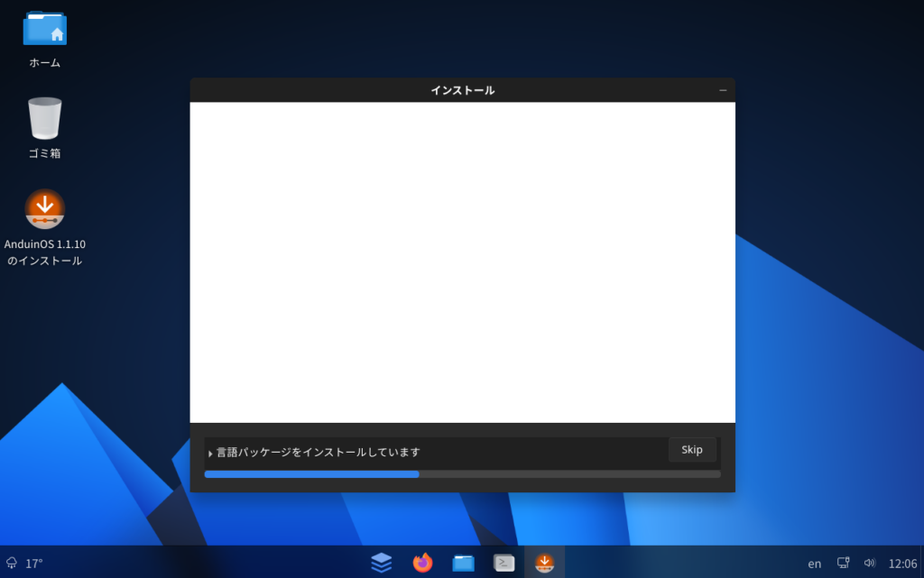
Task: Open the ホーム home folder desktop icon
Action: (x=44, y=30)
